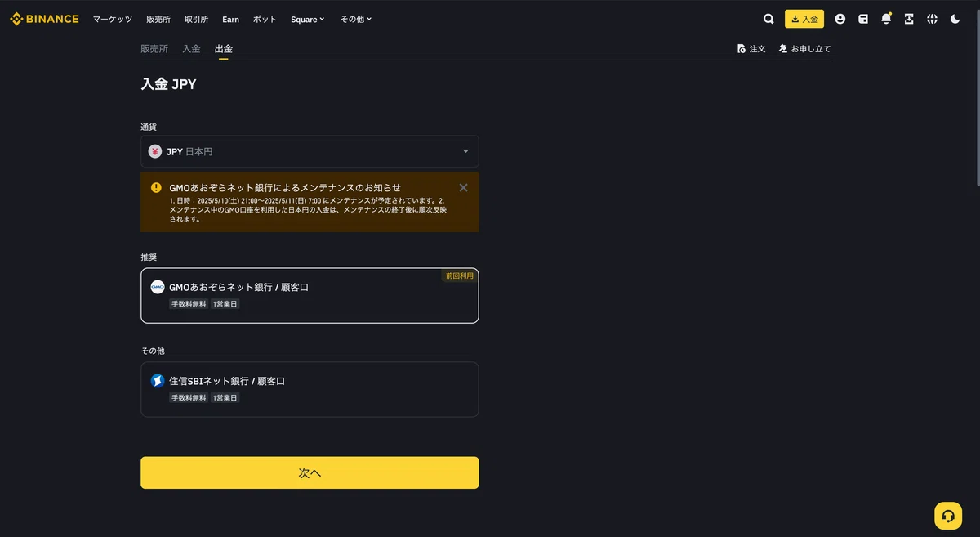The image size is (980, 537).
Task: Select the 住信SBIネット銀行 payment option
Action: point(310,389)
